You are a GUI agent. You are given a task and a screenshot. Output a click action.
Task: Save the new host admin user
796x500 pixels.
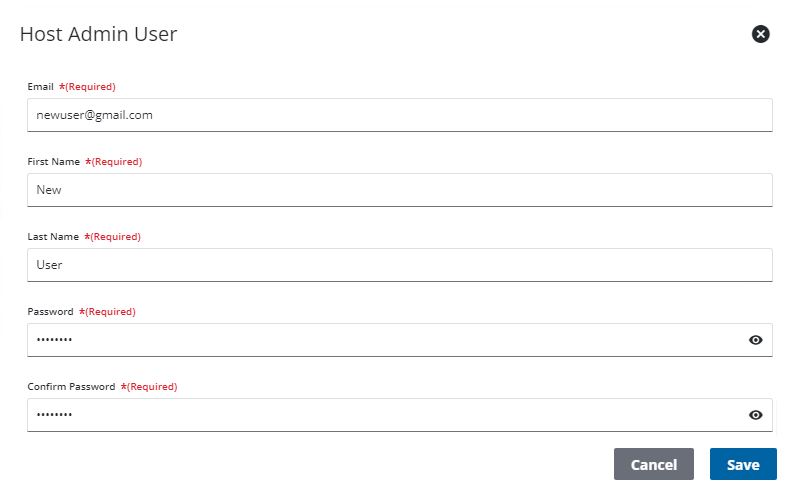click(x=743, y=464)
